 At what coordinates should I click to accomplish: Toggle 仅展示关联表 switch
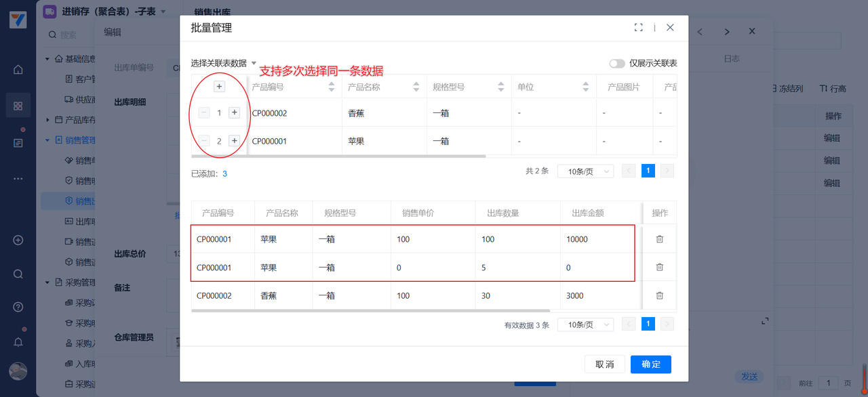[616, 63]
